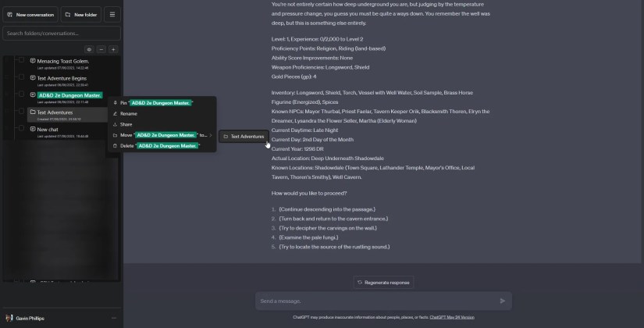644x328 pixels.
Task: Choose Delete in the context menu
Action: pyautogui.click(x=162, y=146)
